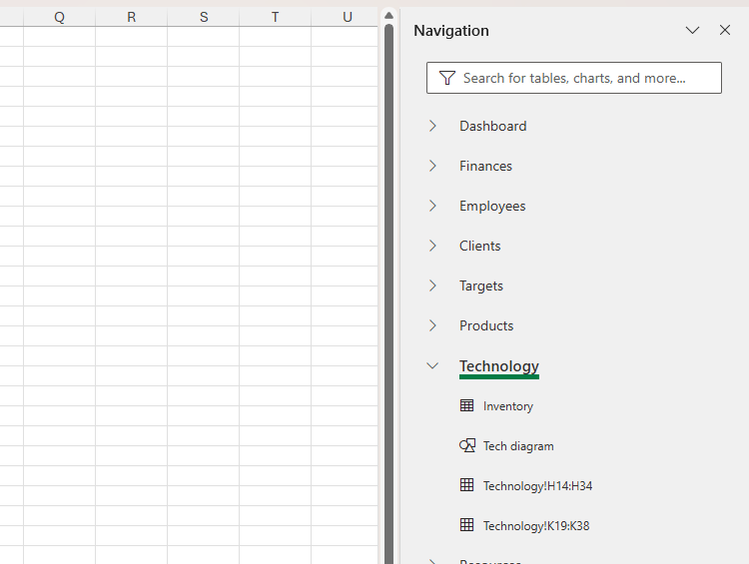Expand the Products sheet entry

tap(433, 326)
